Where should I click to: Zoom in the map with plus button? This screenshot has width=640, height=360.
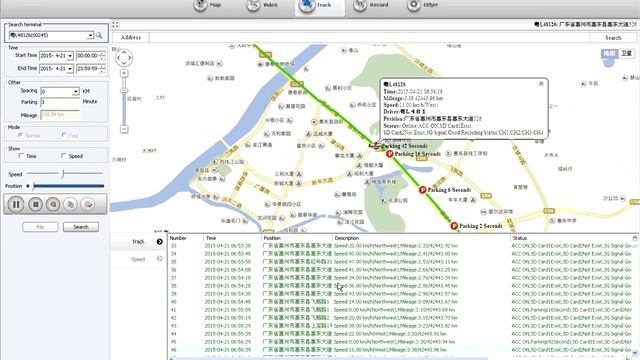[x=124, y=73]
